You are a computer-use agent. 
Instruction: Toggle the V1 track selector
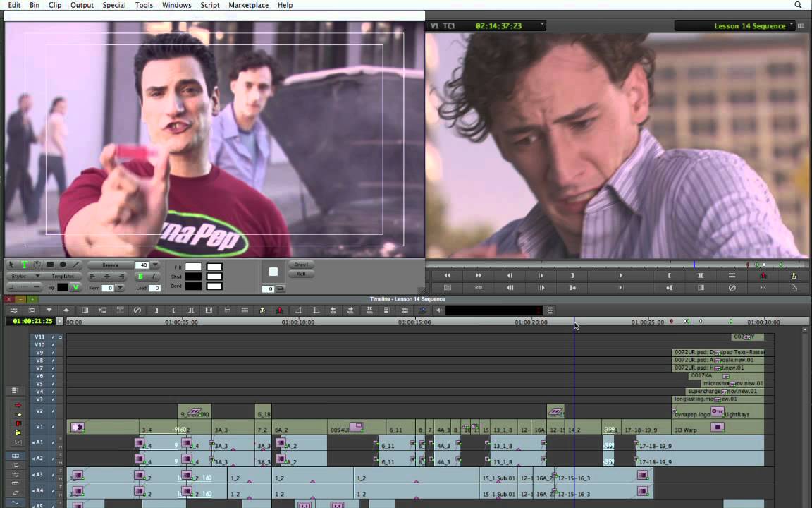(x=39, y=427)
